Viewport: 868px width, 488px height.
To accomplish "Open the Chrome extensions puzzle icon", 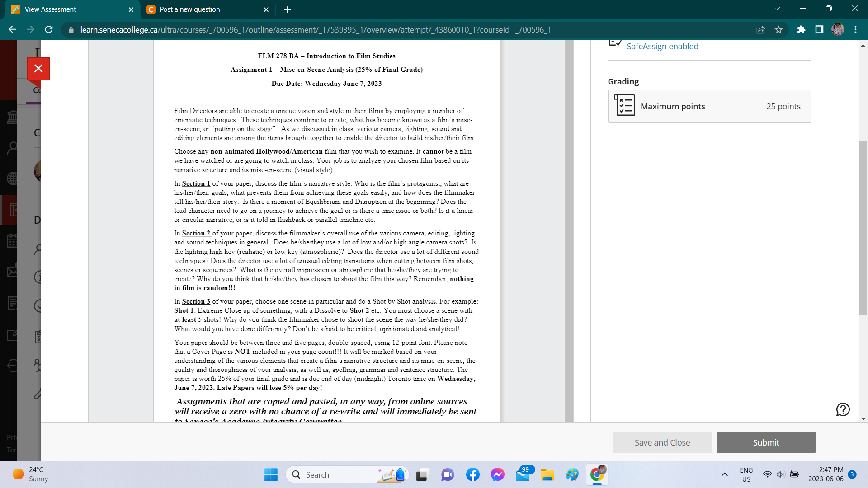I will tap(801, 30).
